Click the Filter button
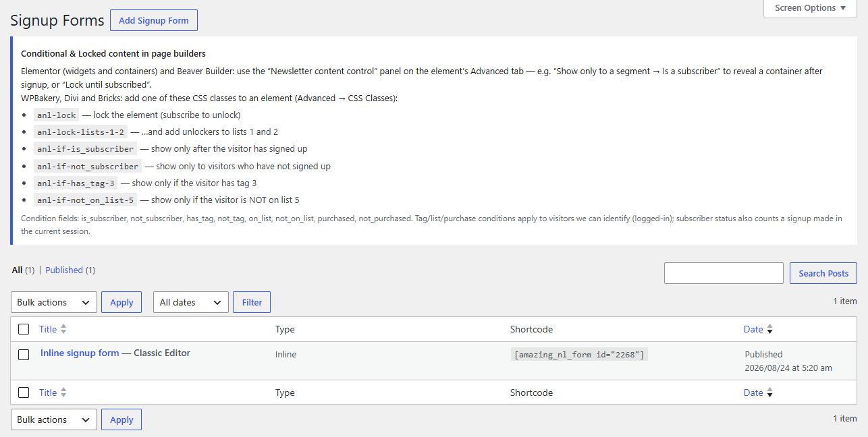 point(252,302)
